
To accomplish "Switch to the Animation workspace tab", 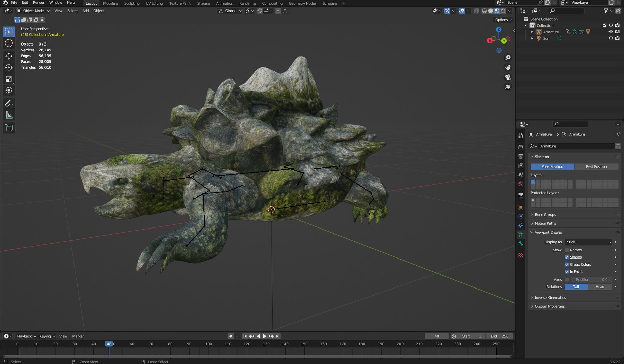I will [x=225, y=3].
